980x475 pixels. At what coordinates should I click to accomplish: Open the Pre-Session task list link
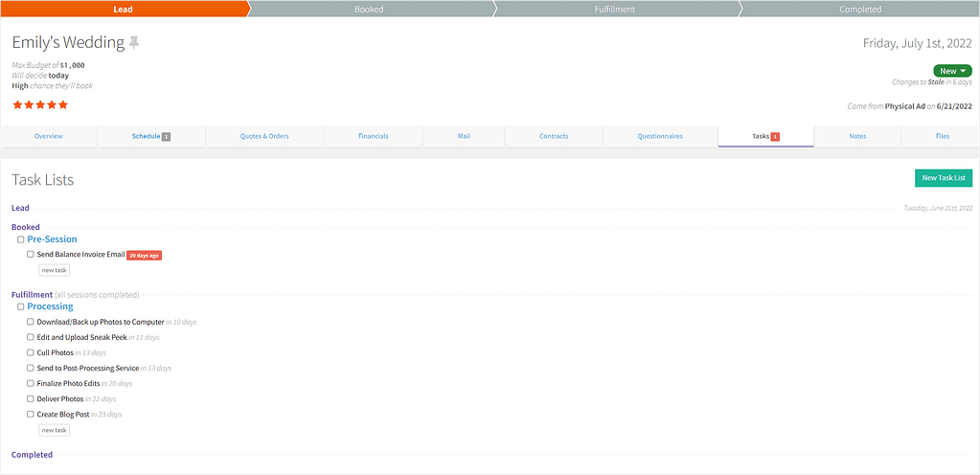(x=53, y=239)
